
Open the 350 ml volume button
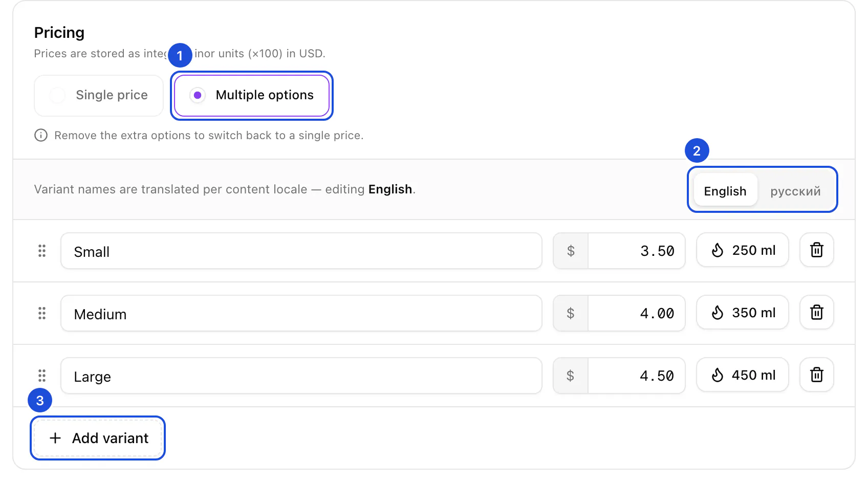(x=743, y=313)
